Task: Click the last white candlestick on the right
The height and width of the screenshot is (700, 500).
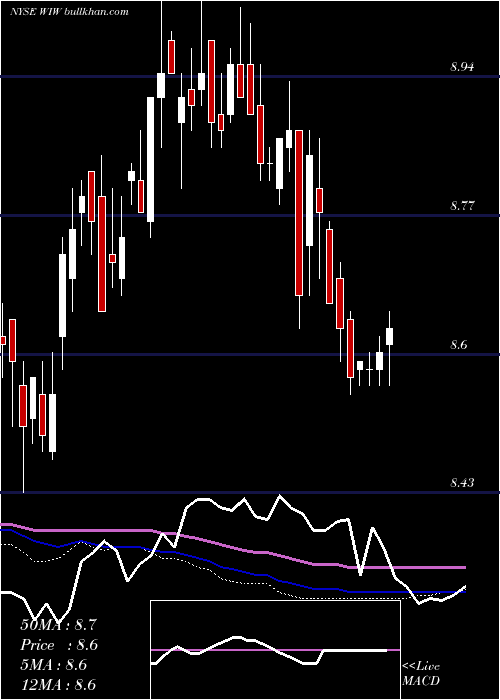Action: coord(390,337)
